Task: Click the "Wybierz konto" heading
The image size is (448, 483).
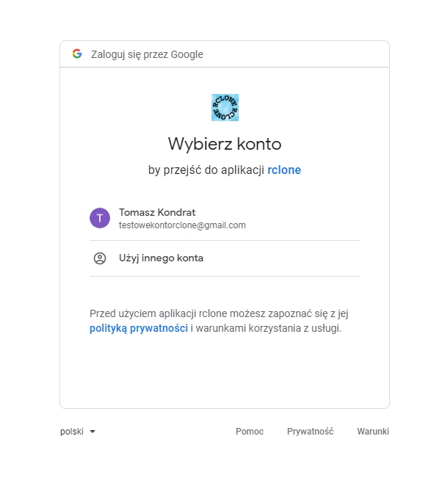Action: [225, 143]
